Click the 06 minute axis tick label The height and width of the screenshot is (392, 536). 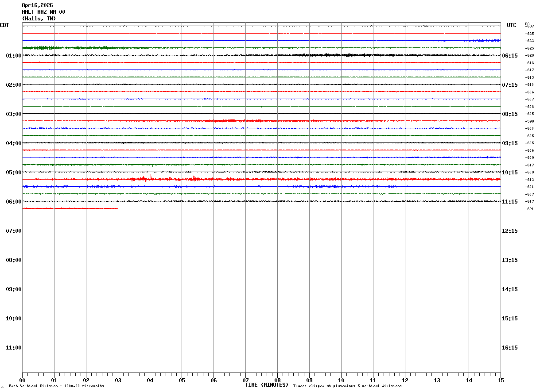coord(214,380)
